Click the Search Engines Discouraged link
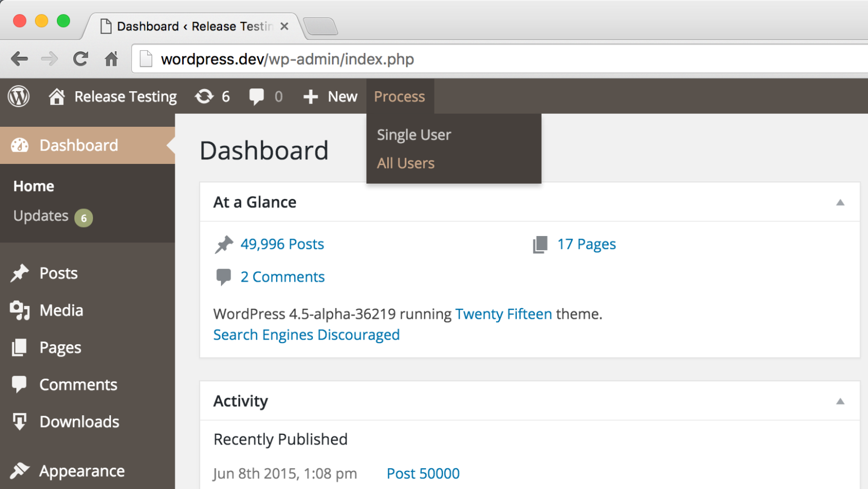Screen dimensions: 868x489 pyautogui.click(x=307, y=335)
